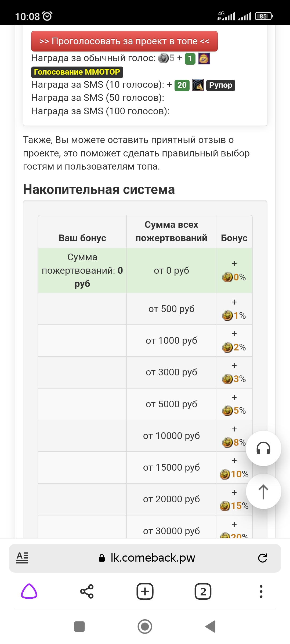Tap the reading mode icon left of the address bar
Screen dimensions: 290x644
tap(23, 558)
